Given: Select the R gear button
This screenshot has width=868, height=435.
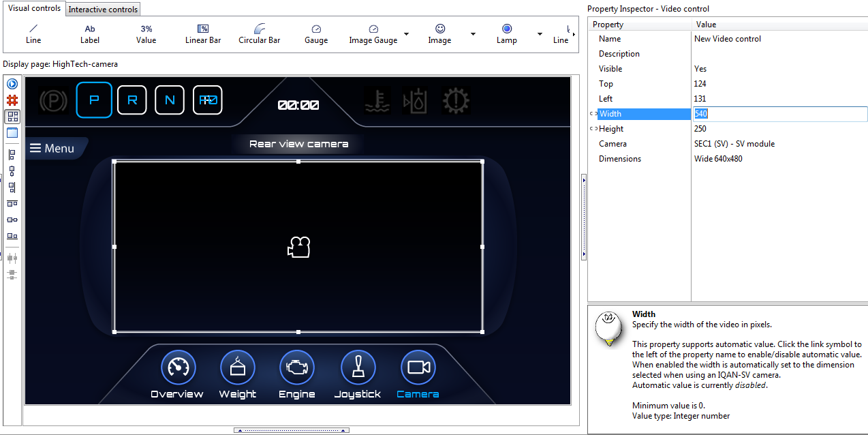Looking at the screenshot, I should pos(132,100).
